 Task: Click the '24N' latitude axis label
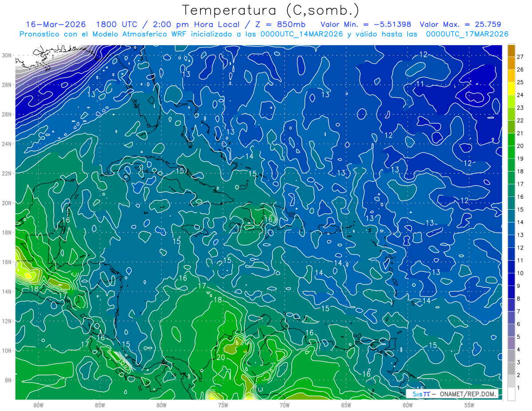7,144
